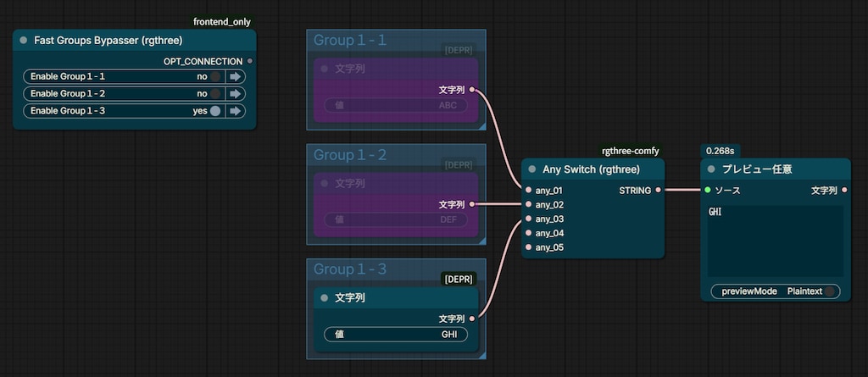Collapse the Fast Groups Bypasser node

click(23, 41)
